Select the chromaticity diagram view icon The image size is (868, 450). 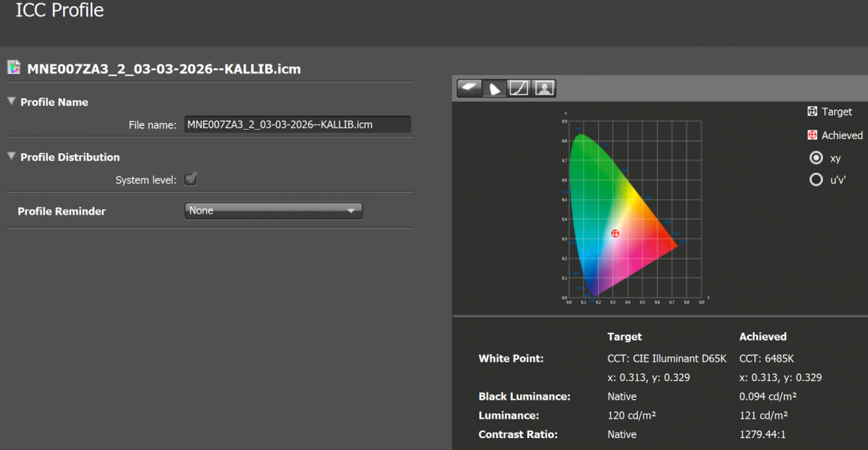click(494, 88)
